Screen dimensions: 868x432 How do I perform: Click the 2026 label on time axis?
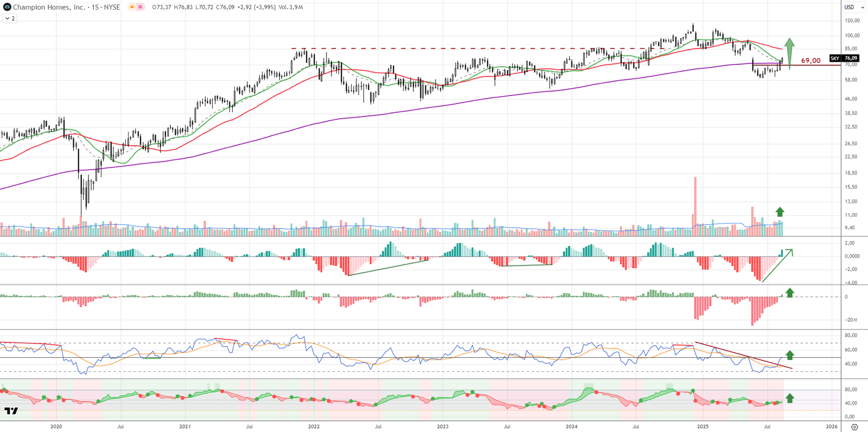(832, 427)
